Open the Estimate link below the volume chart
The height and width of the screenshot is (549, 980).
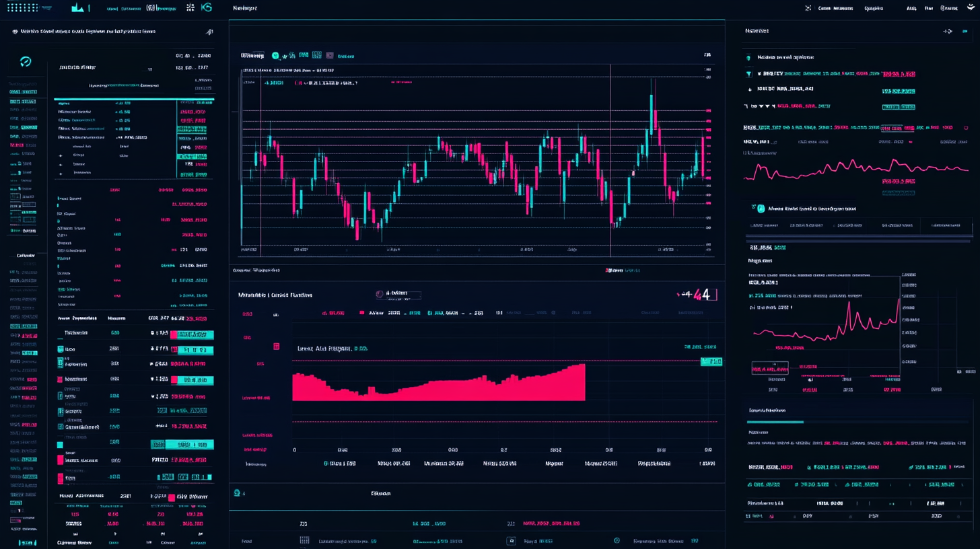[381, 493]
